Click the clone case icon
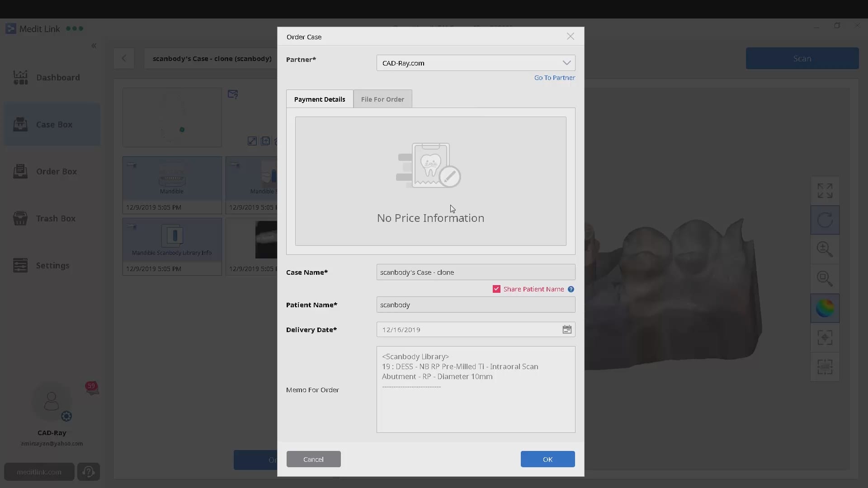The height and width of the screenshot is (488, 868). point(265,141)
